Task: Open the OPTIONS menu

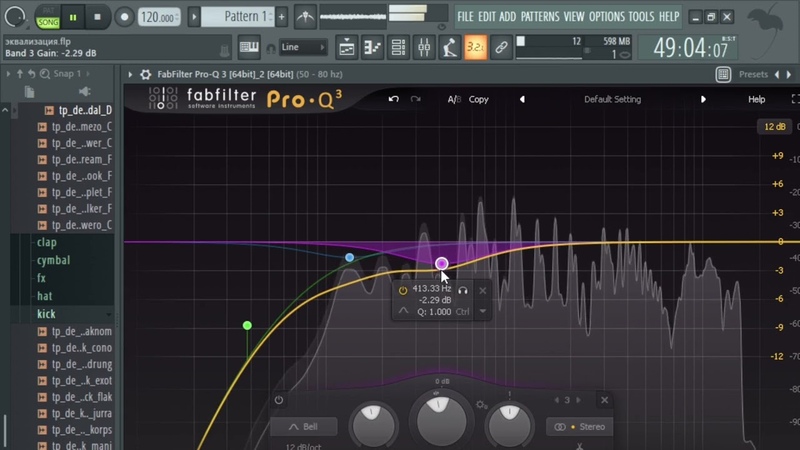Action: [x=607, y=17]
